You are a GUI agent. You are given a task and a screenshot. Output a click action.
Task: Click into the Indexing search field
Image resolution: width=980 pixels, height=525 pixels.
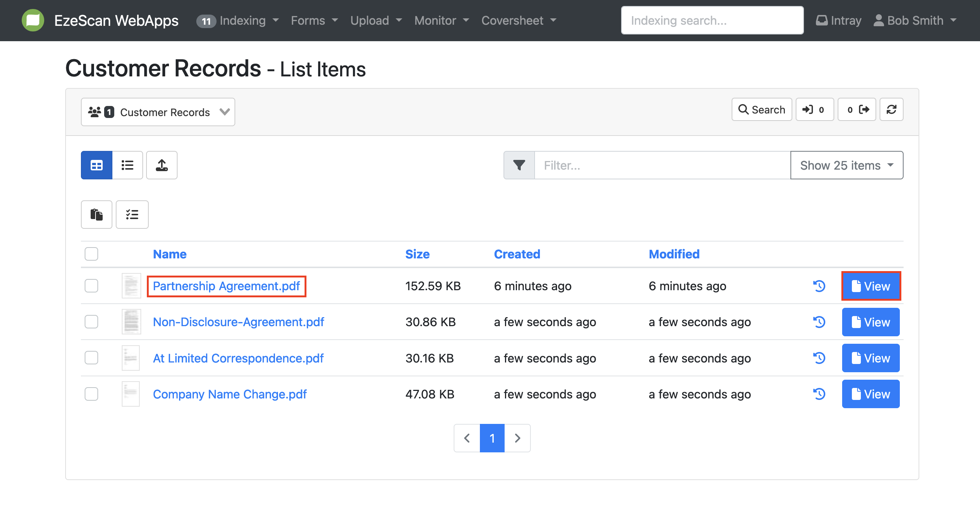pos(712,21)
